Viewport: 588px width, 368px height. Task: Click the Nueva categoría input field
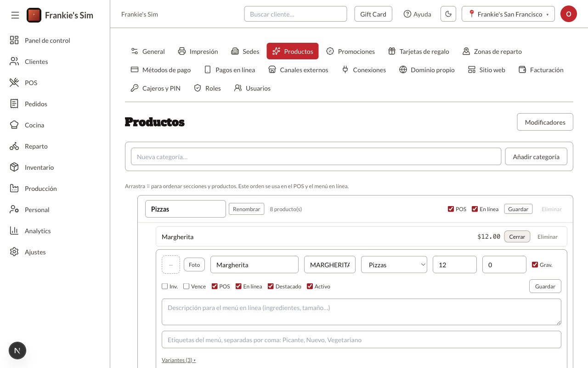[x=316, y=156]
